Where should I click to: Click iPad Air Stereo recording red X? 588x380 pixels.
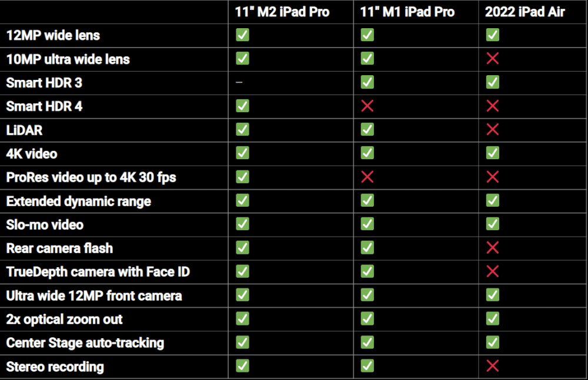tap(493, 366)
